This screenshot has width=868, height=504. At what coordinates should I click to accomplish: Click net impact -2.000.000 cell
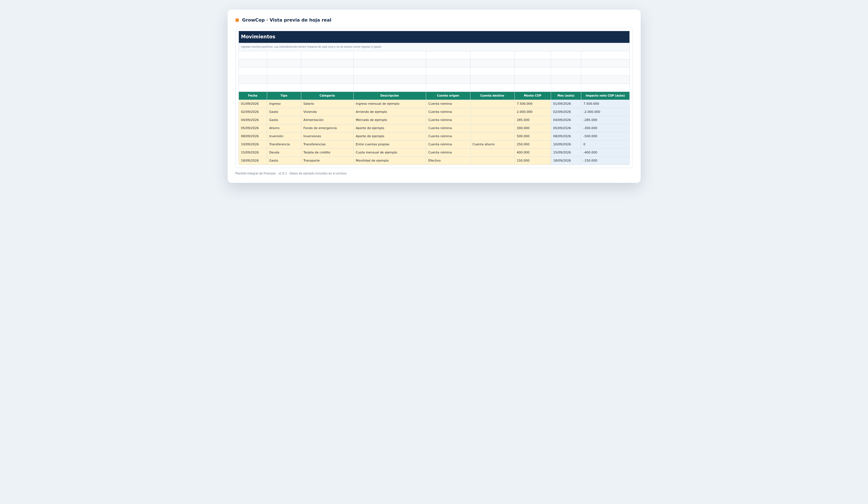click(605, 112)
